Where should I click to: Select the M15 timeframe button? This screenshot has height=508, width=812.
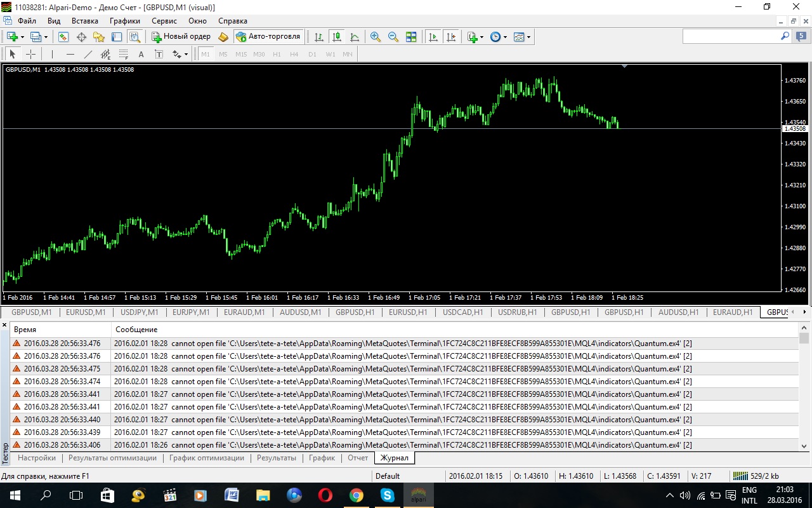click(241, 54)
